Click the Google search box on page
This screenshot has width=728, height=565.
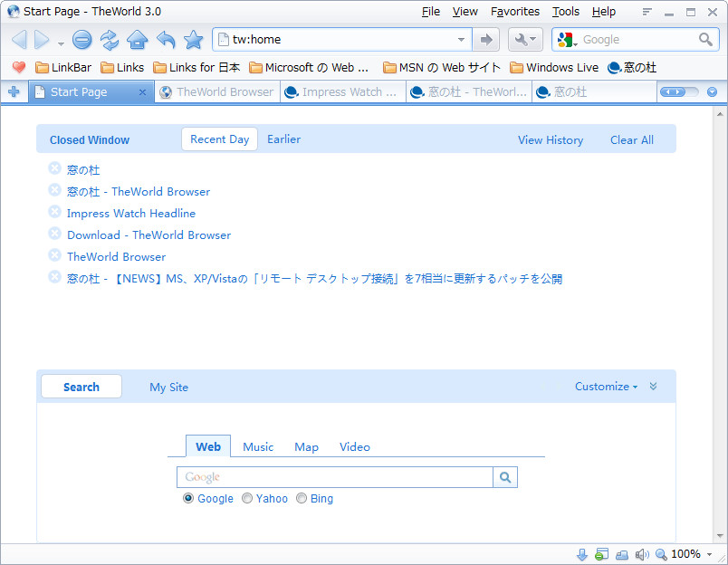tap(334, 477)
